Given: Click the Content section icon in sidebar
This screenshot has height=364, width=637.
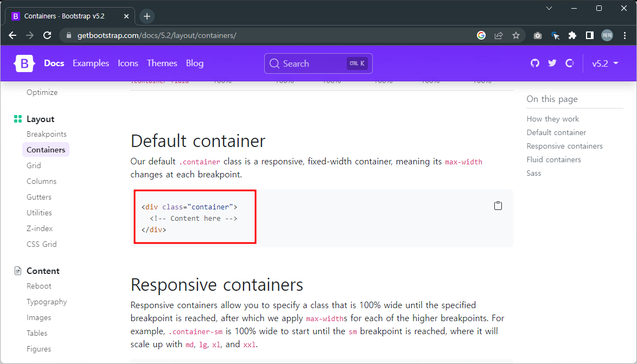Looking at the screenshot, I should [17, 270].
